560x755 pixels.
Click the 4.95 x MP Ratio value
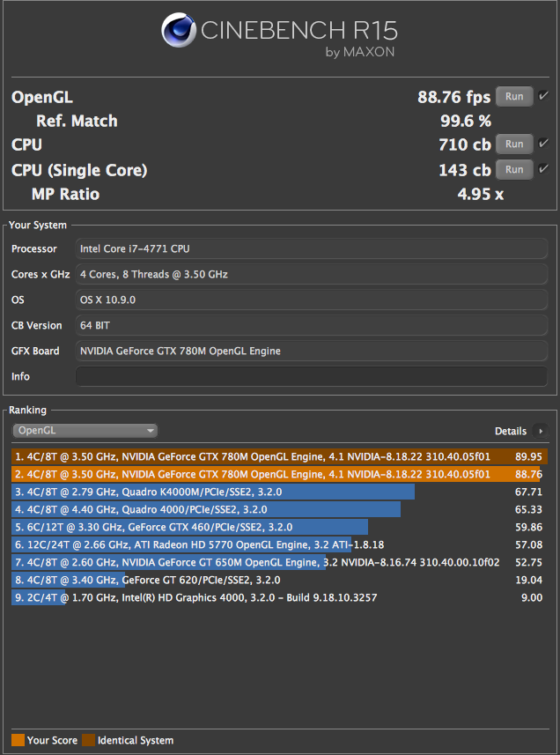481,194
